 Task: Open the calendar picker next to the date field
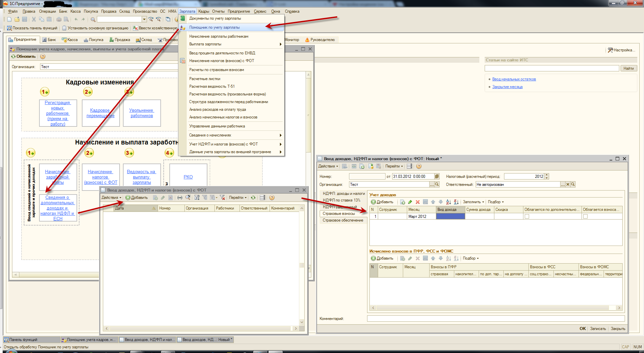click(x=437, y=176)
